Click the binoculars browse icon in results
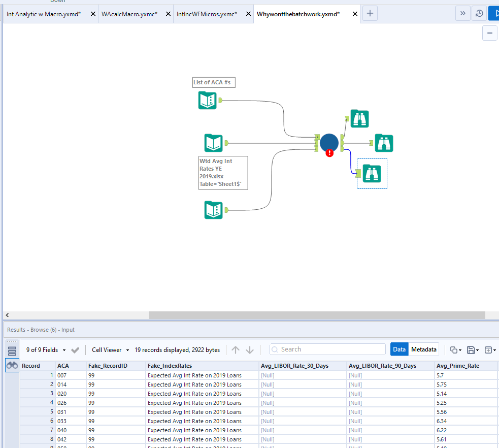 tap(12, 365)
